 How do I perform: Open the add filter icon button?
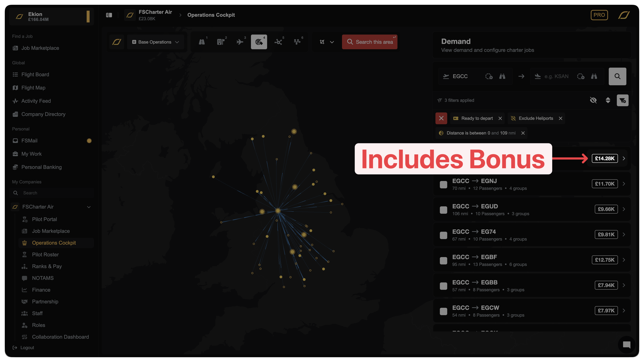(x=623, y=100)
